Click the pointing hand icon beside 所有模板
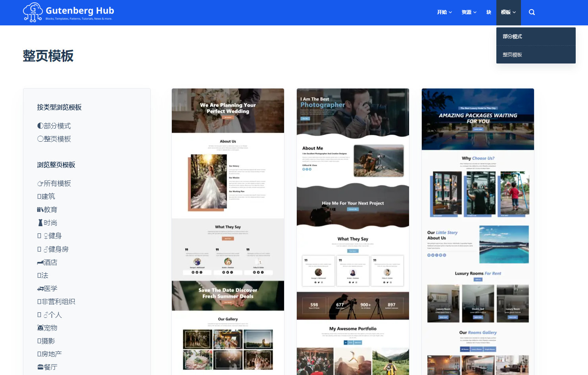588x375 pixels. coord(40,183)
